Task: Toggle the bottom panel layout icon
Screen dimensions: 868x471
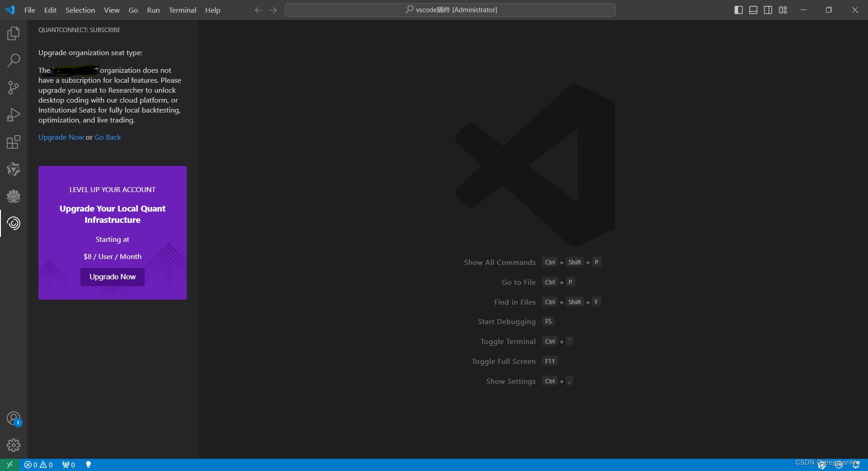Action: [753, 10]
